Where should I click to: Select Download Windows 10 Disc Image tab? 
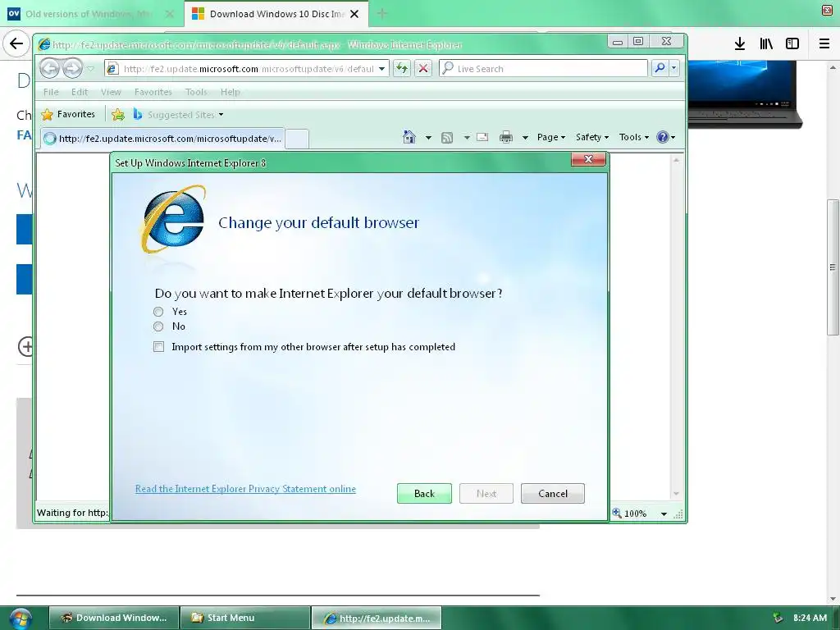[276, 14]
